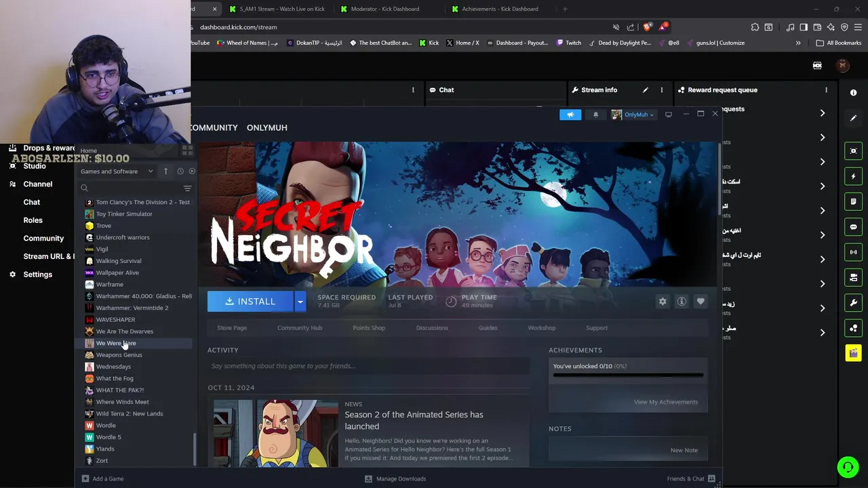Click the Steam announcements megaphone icon
Viewport: 868px width, 488px height.
coord(570,115)
